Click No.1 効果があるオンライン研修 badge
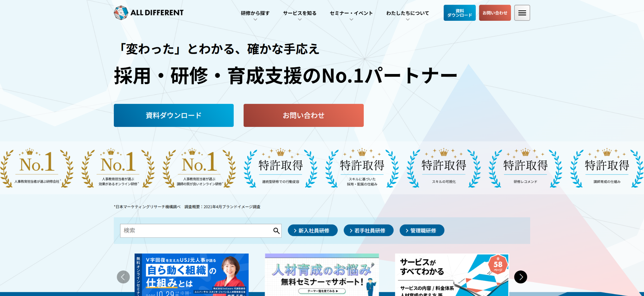The image size is (644, 296). pos(118,168)
